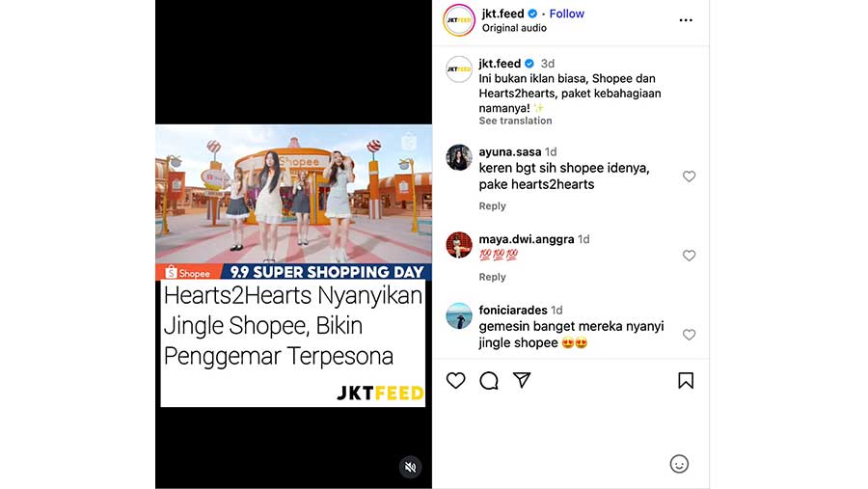Open maya.dwi.anggra's profile avatar
This screenshot has width=868, height=489.
459,245
